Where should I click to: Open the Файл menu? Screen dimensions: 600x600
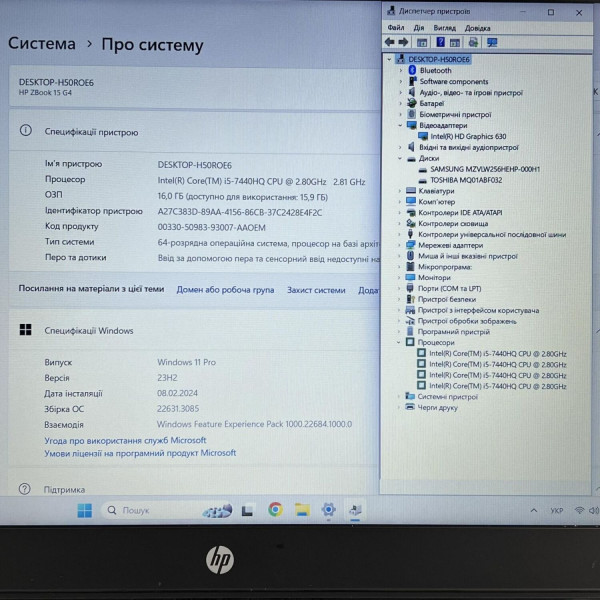[396, 28]
